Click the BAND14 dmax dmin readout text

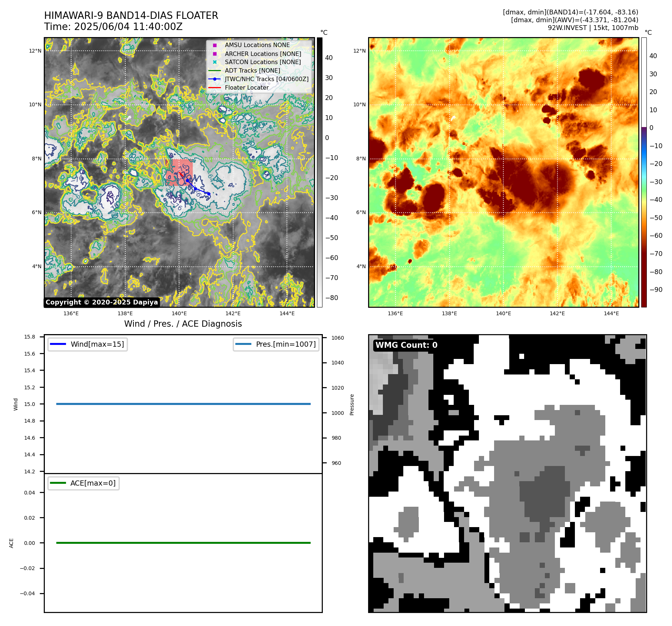coord(570,12)
